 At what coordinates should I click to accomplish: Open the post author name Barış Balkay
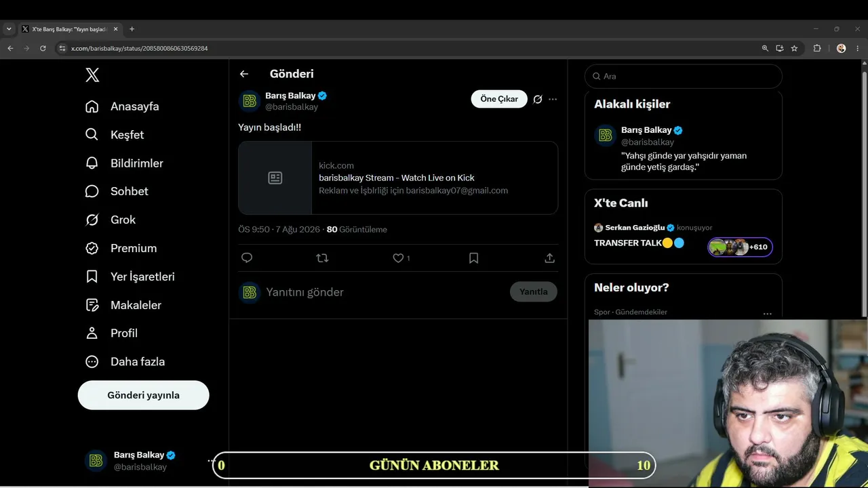[x=290, y=96]
